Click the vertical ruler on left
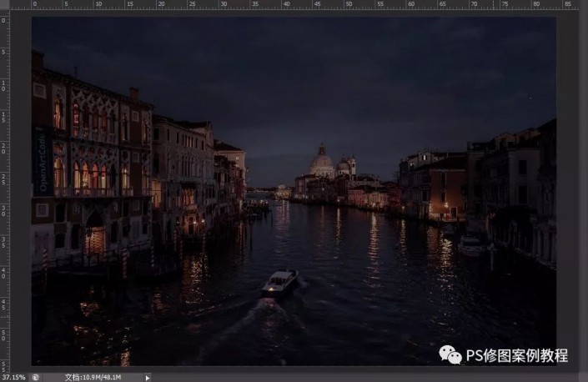The height and width of the screenshot is (382, 588). coord(4,191)
